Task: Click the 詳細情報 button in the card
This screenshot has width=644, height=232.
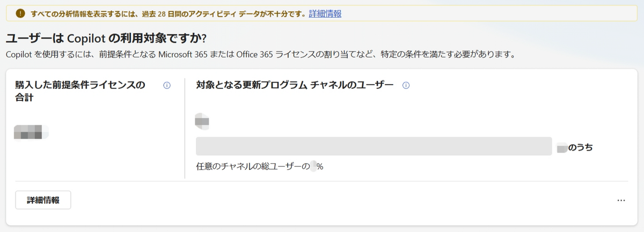Action: (x=43, y=200)
